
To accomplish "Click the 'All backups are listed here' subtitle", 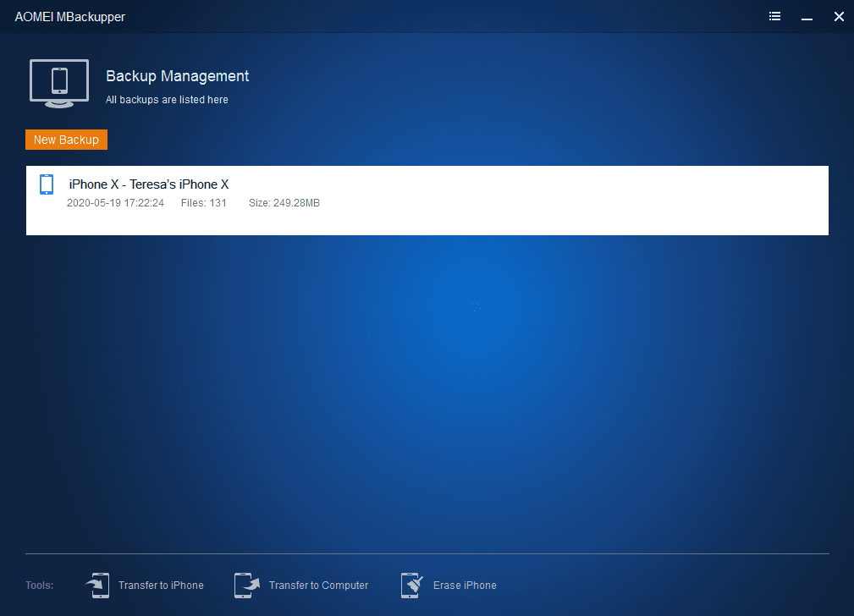I will [168, 100].
